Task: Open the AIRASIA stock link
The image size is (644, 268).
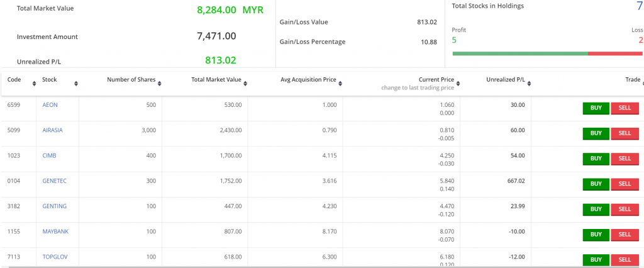Action: (53, 130)
